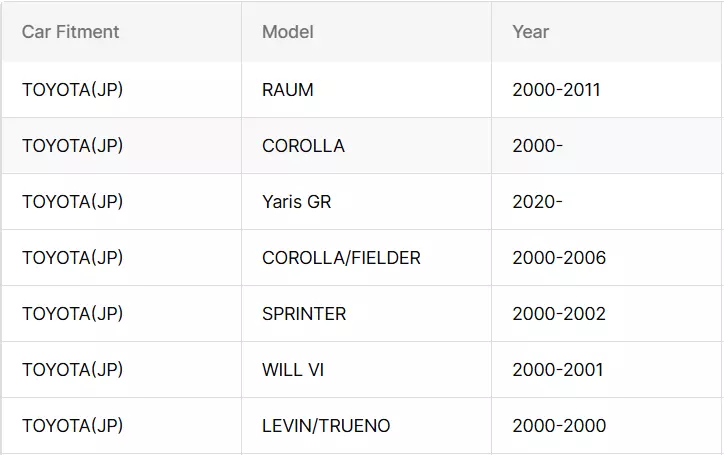724x455 pixels.
Task: Click TOYOTA(JP) in the LEVIN/TRUENO row
Action: pos(72,425)
